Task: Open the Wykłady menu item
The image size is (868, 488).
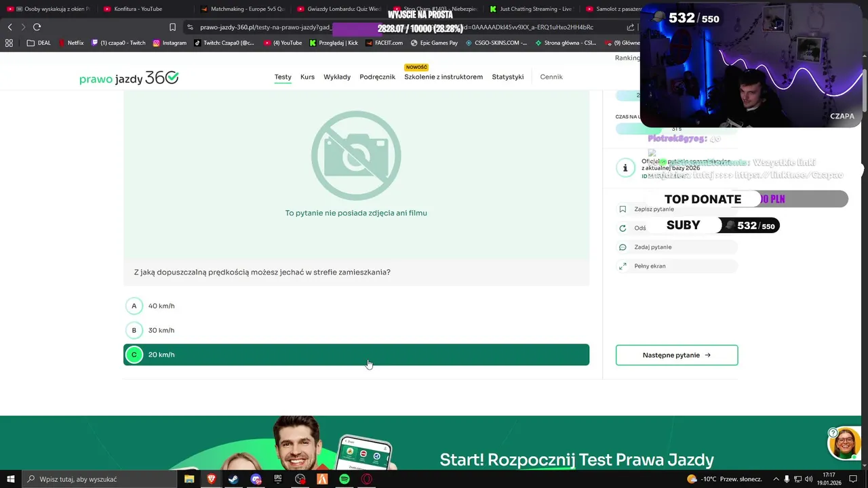Action: coord(337,77)
